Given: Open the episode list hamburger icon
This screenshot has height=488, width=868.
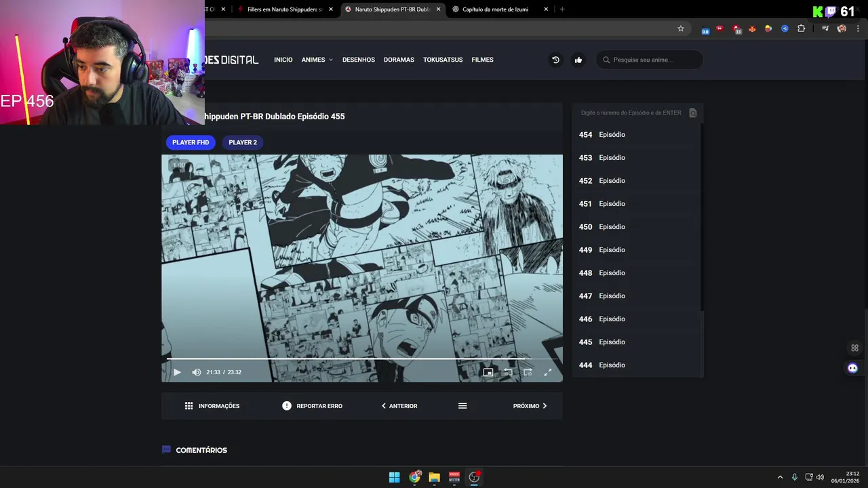Looking at the screenshot, I should (462, 406).
